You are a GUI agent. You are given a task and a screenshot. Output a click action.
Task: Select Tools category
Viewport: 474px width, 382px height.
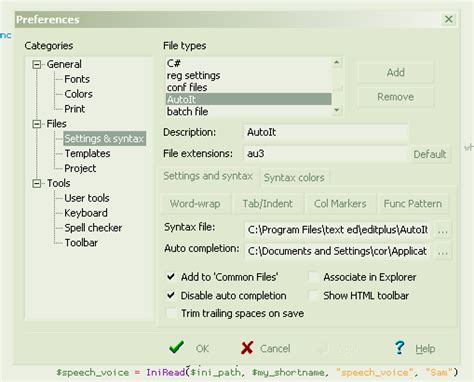[x=59, y=183]
